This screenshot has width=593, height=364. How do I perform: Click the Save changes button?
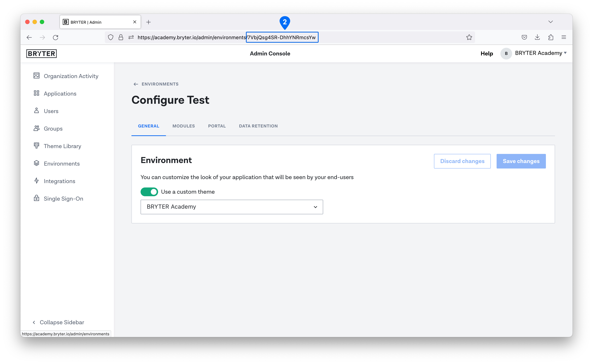point(521,161)
